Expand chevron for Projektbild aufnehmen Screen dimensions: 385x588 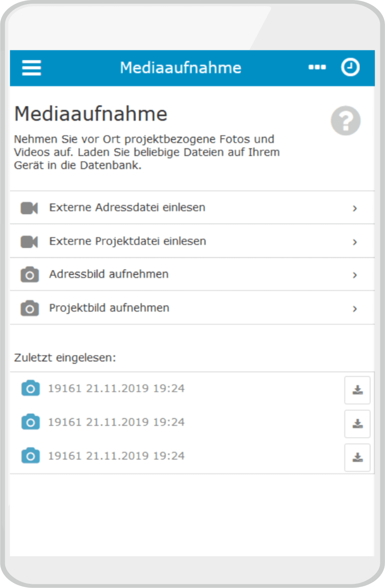[x=355, y=309]
